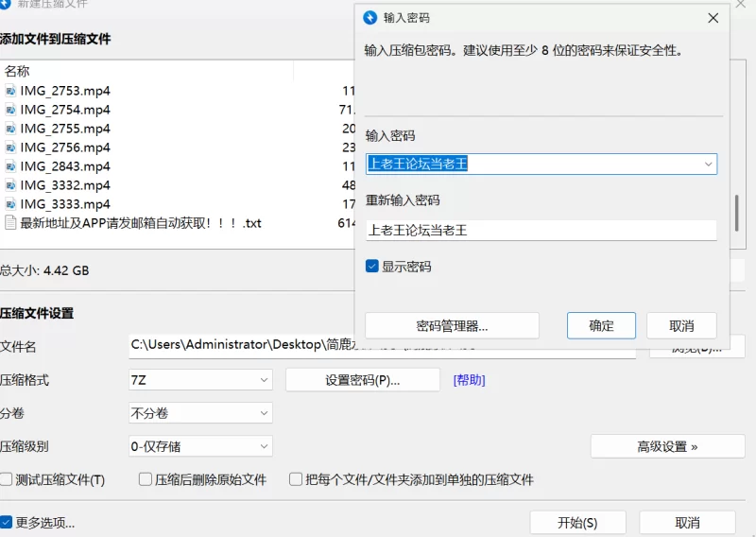The height and width of the screenshot is (537, 756).
Task: Click the 输入密码 password input field
Action: 541,165
